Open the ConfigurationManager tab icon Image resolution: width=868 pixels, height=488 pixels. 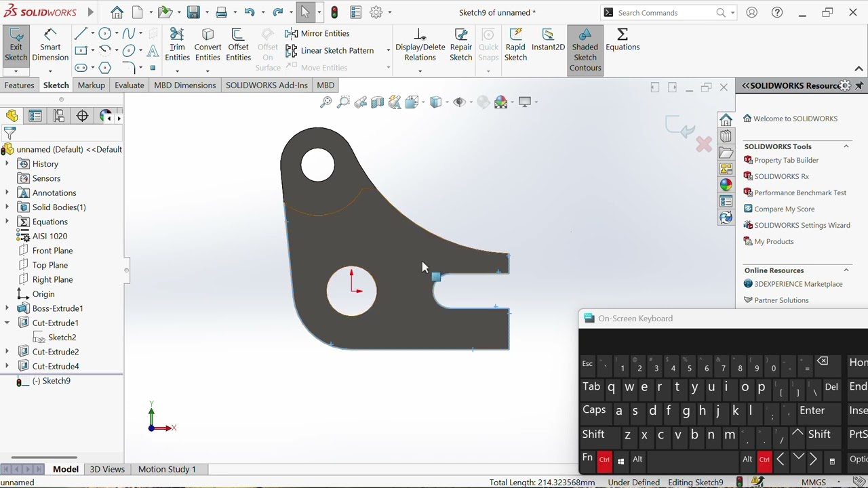[x=59, y=116]
